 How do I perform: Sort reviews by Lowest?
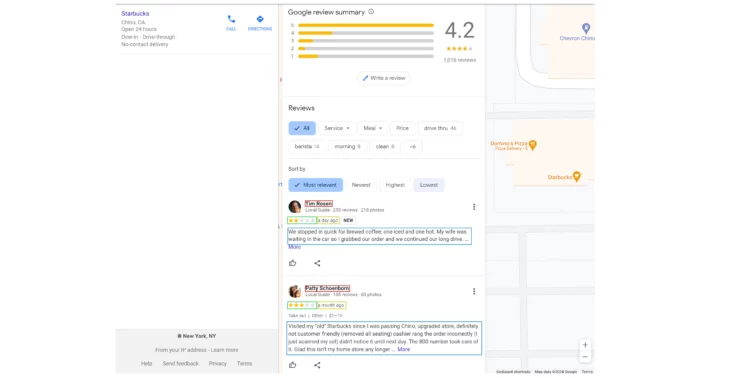pyautogui.click(x=429, y=185)
